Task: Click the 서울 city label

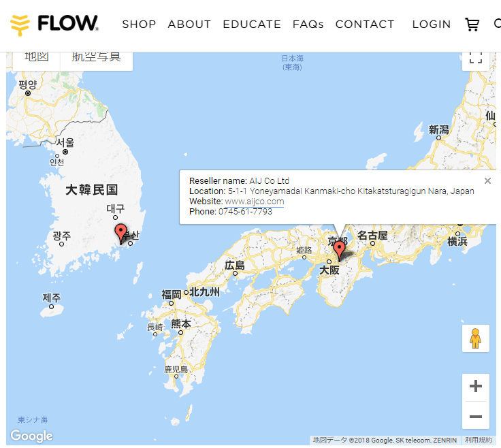Action: tap(65, 142)
